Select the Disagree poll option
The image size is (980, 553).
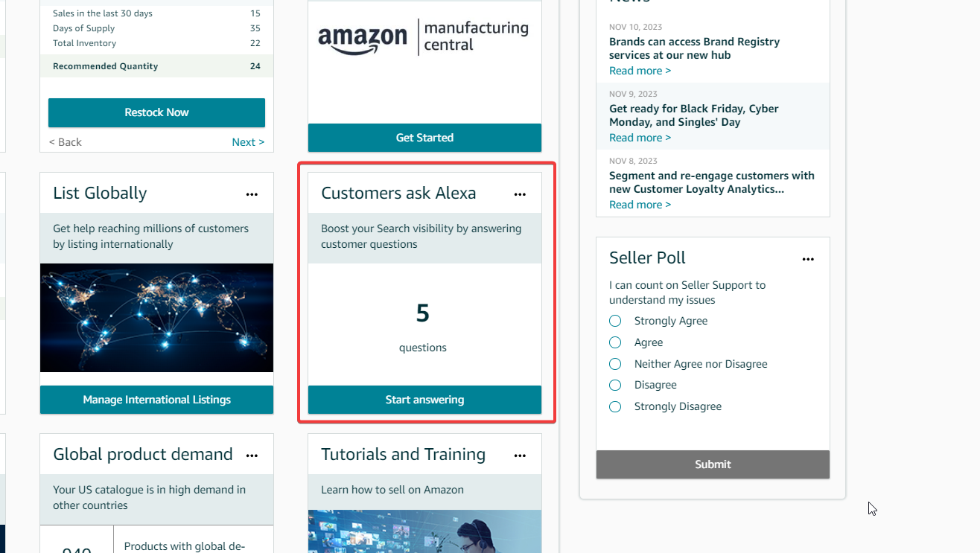point(615,385)
